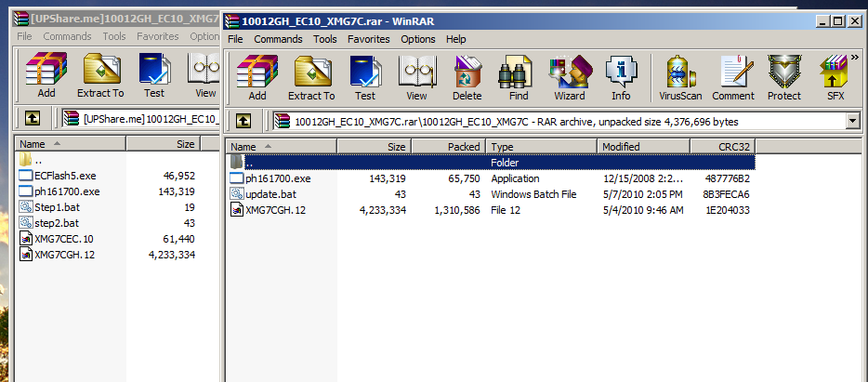Click SFX toolbar icon
The image size is (868, 382).
[835, 77]
